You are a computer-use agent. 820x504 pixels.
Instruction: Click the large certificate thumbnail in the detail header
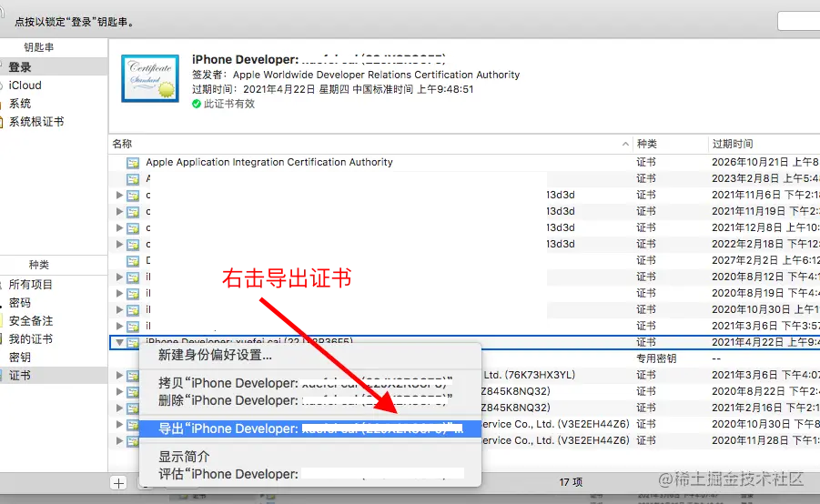150,78
